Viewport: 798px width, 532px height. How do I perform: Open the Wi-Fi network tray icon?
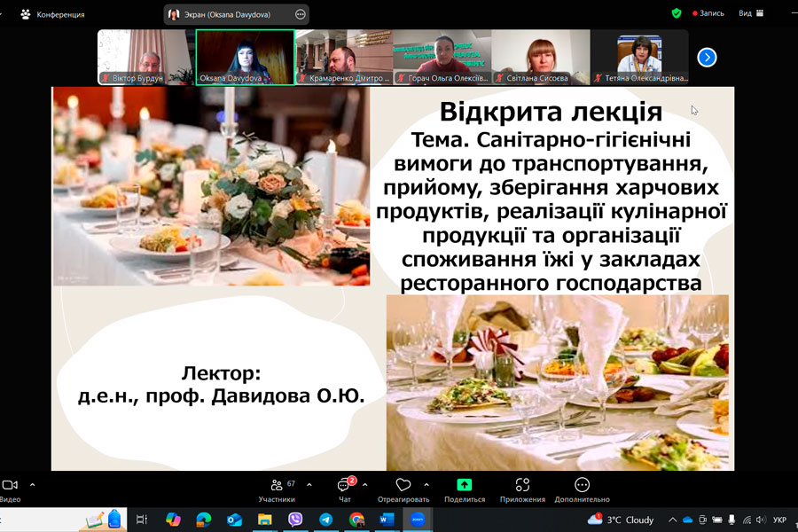tap(747, 520)
